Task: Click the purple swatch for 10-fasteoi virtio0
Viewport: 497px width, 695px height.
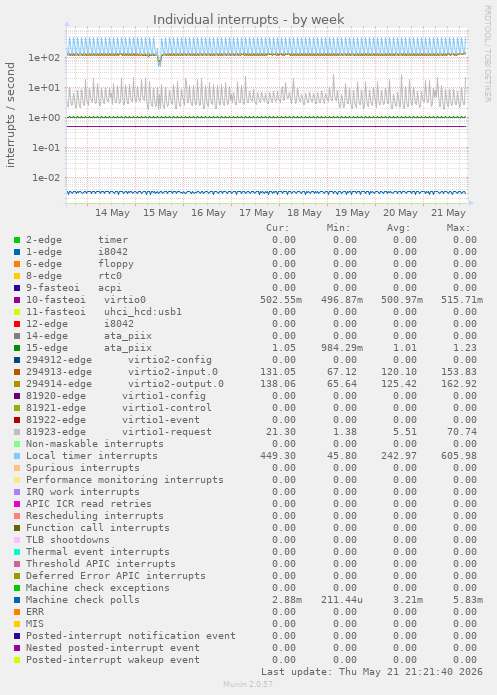Action: 17,300
